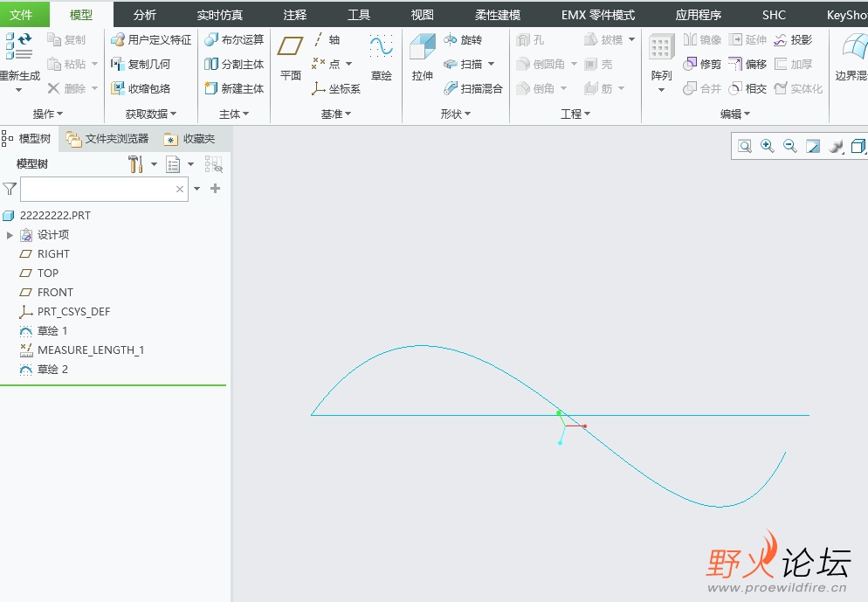Select 草绘 2 in model tree
Image resolution: width=868 pixels, height=602 pixels.
pos(43,370)
